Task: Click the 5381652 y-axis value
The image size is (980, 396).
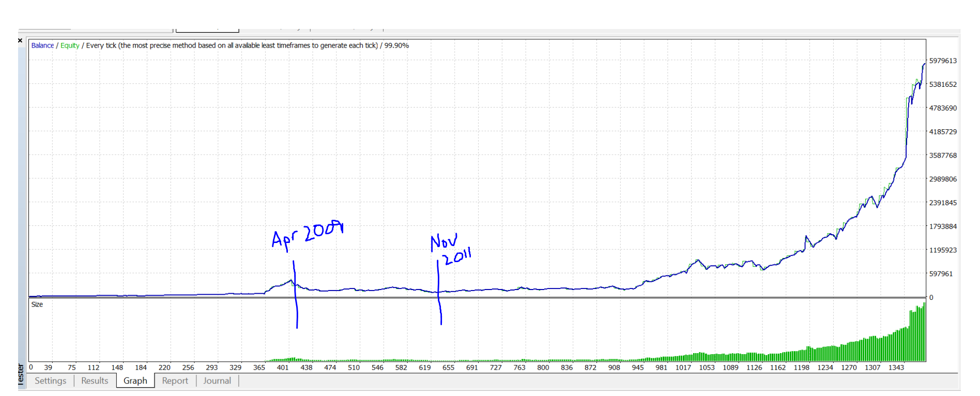Action: [x=943, y=84]
